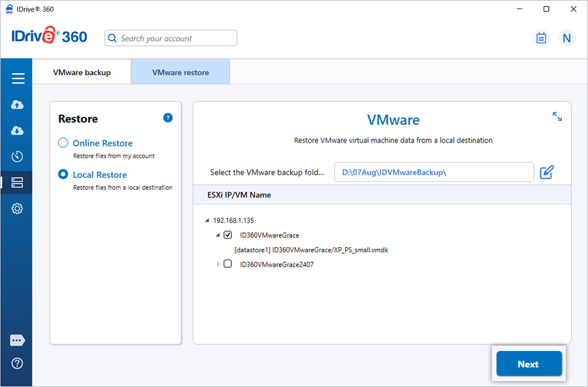Click the ID360VMwareGrace VM name
Image resolution: width=588 pixels, height=387 pixels.
[270, 235]
